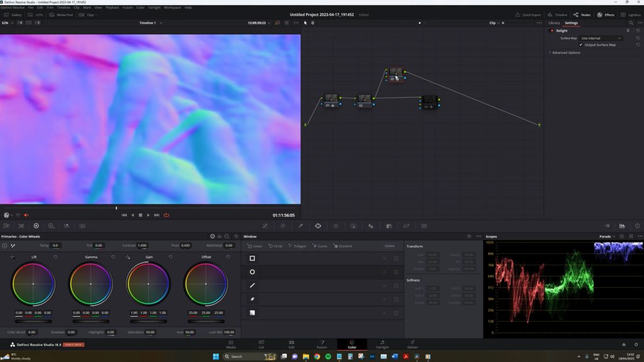The image size is (644, 362).
Task: Select the gradient window preset
Action: pos(252,312)
